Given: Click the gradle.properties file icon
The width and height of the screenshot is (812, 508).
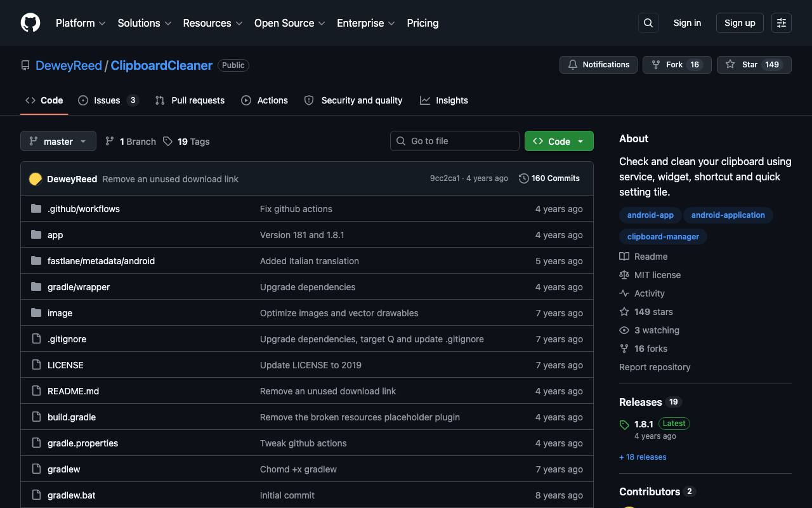Looking at the screenshot, I should coord(36,443).
